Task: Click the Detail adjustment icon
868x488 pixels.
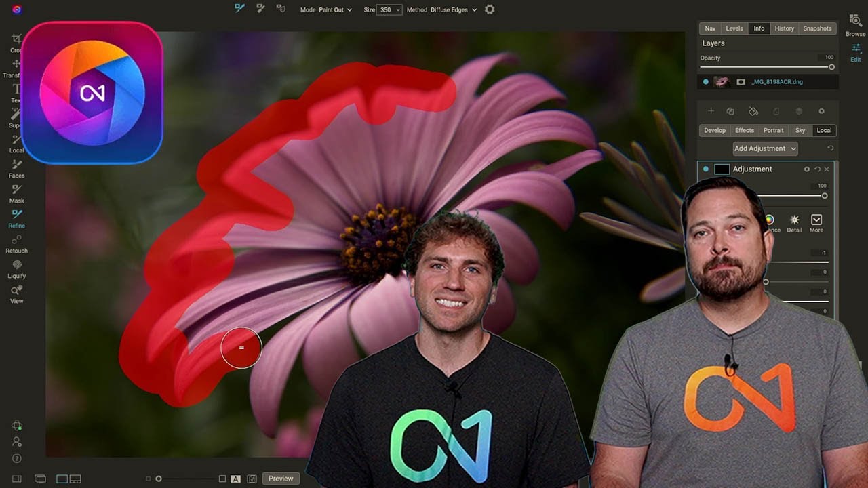Action: (794, 223)
